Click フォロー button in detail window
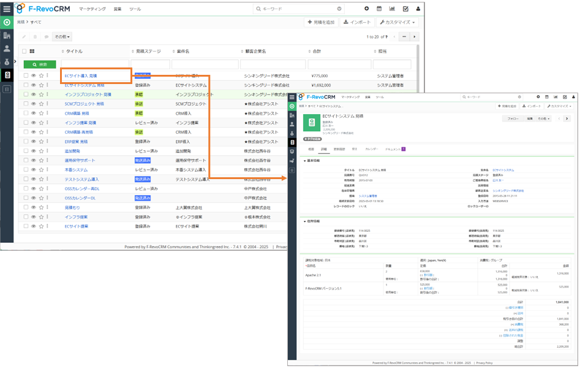Viewport: 588px width, 368px height. (513, 118)
